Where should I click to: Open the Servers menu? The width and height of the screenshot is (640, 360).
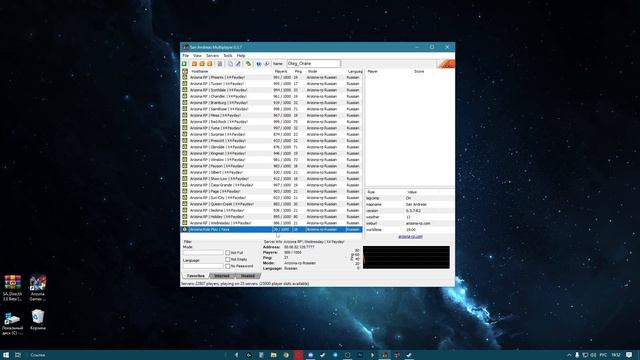coord(212,56)
